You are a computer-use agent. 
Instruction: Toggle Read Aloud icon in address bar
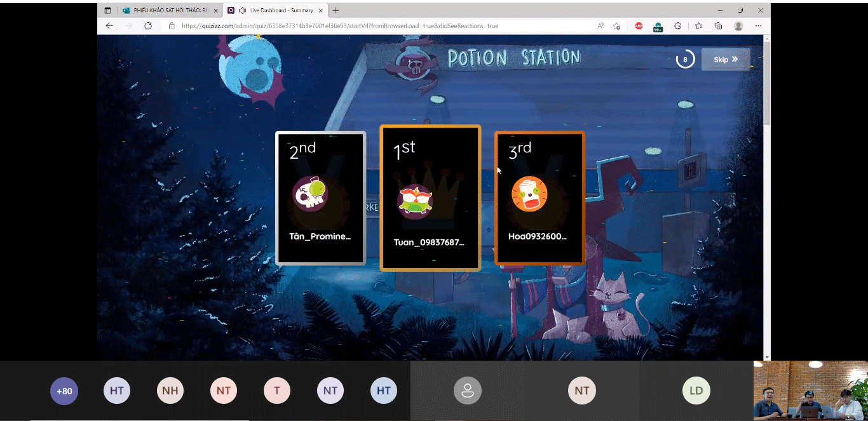[600, 26]
